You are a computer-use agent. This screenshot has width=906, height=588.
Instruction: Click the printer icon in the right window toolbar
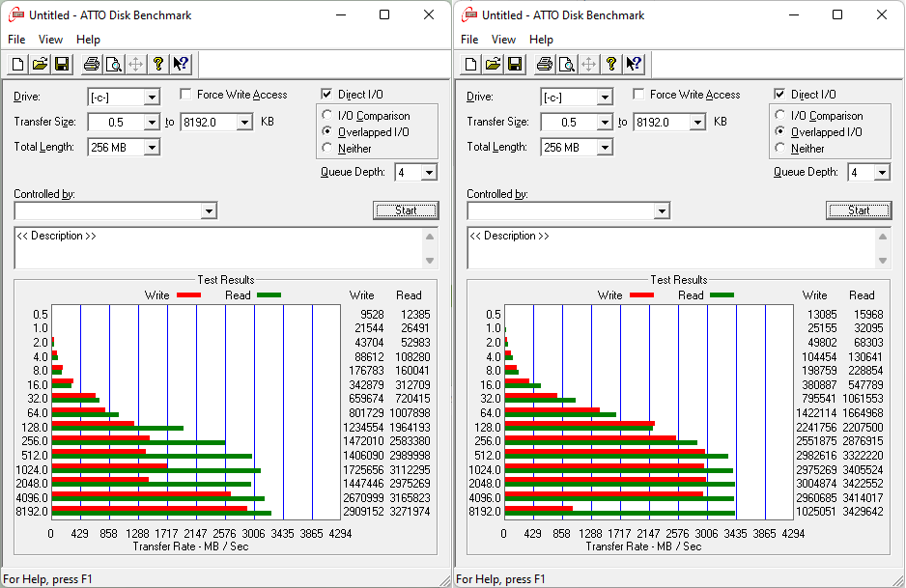click(545, 64)
